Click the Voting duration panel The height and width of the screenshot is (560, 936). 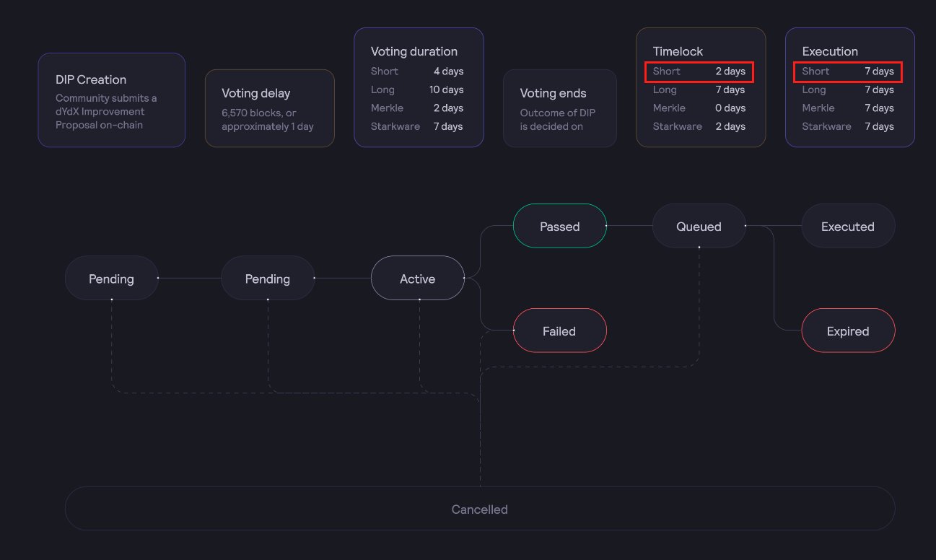[419, 87]
